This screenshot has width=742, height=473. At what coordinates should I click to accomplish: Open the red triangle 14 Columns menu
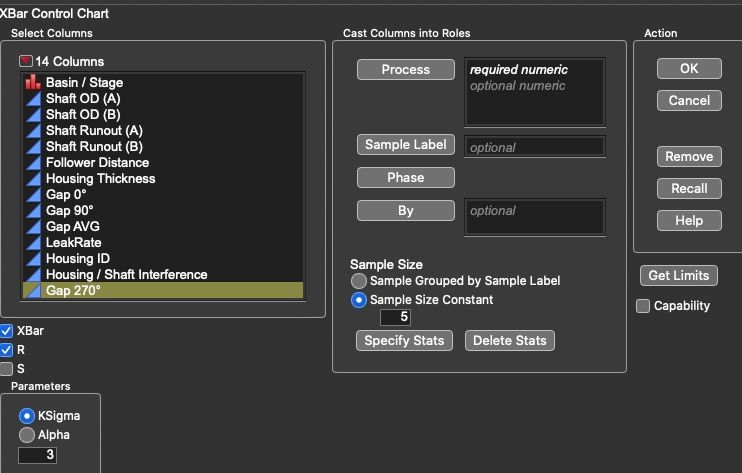pos(26,61)
